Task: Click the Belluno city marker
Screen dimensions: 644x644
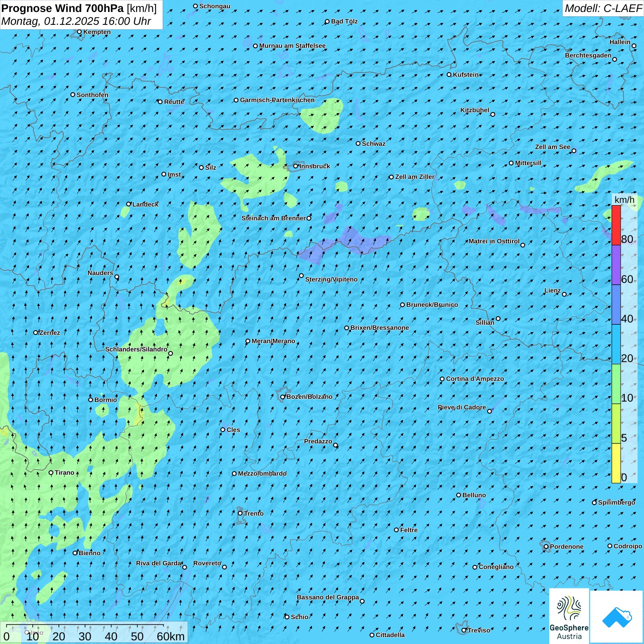Action: pyautogui.click(x=459, y=495)
